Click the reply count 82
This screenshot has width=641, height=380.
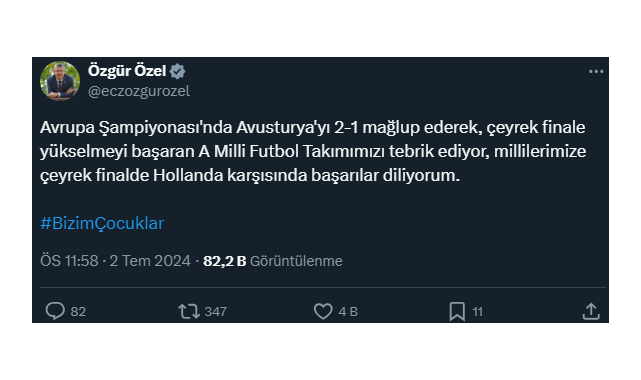[78, 312]
